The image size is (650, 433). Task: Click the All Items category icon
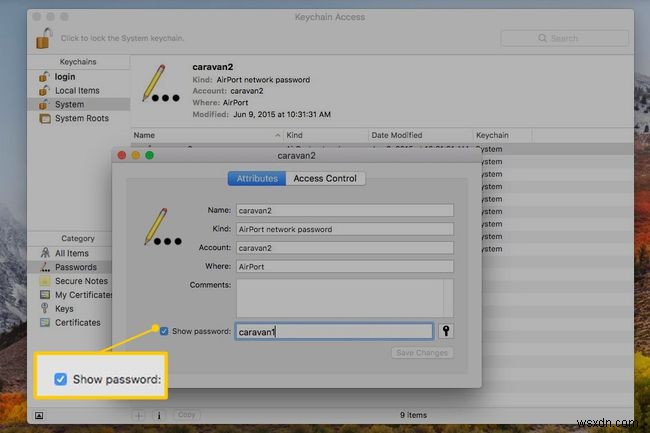click(45, 253)
